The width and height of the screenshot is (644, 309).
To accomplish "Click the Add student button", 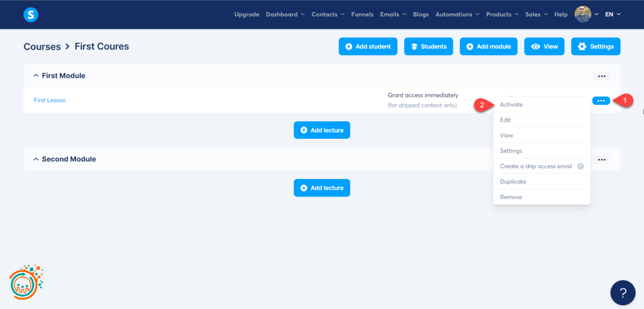I will [368, 46].
